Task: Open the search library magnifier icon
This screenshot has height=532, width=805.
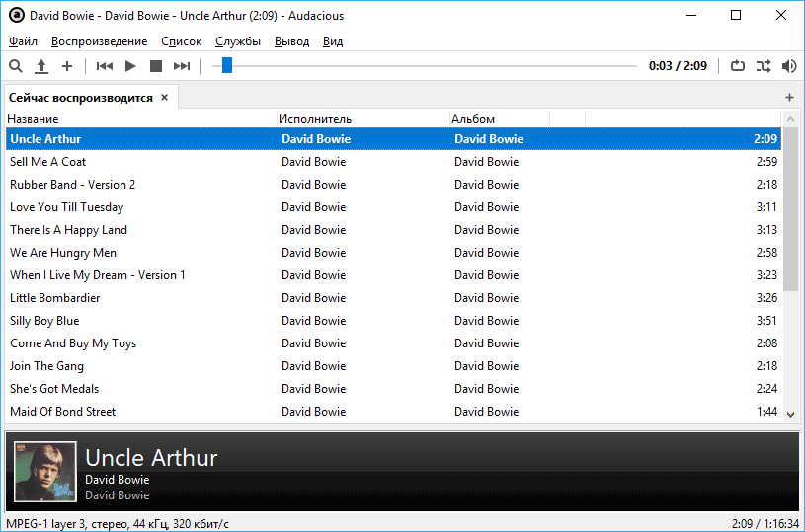Action: coord(16,66)
